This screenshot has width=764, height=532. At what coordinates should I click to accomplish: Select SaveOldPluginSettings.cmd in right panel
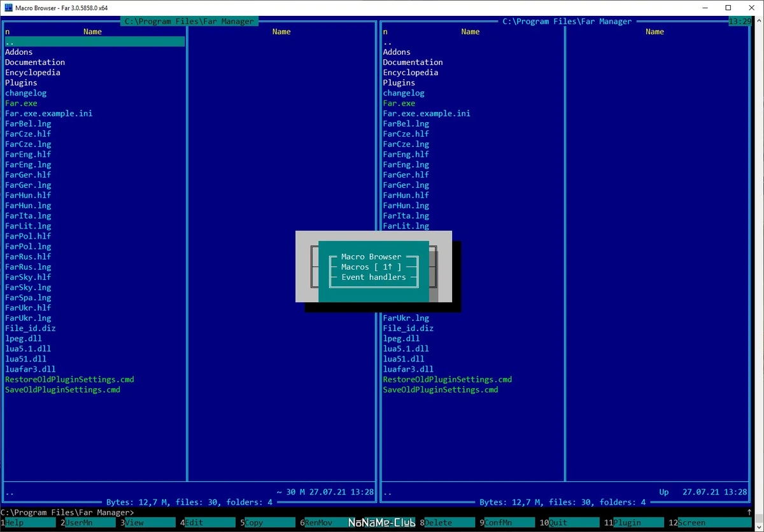441,389
